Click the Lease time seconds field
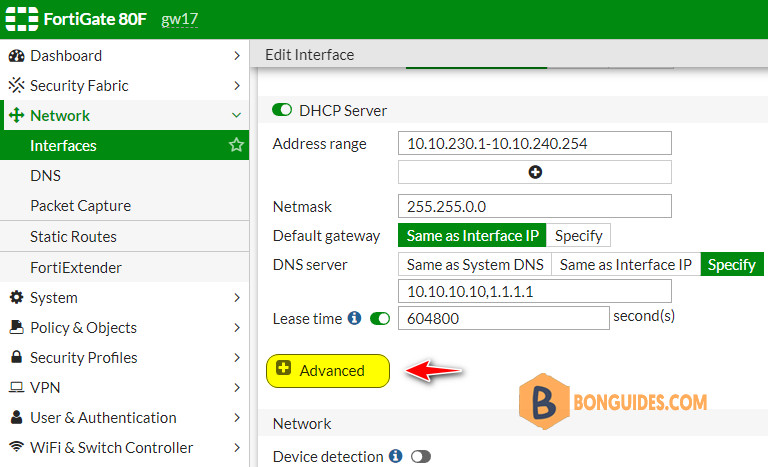 [x=504, y=318]
